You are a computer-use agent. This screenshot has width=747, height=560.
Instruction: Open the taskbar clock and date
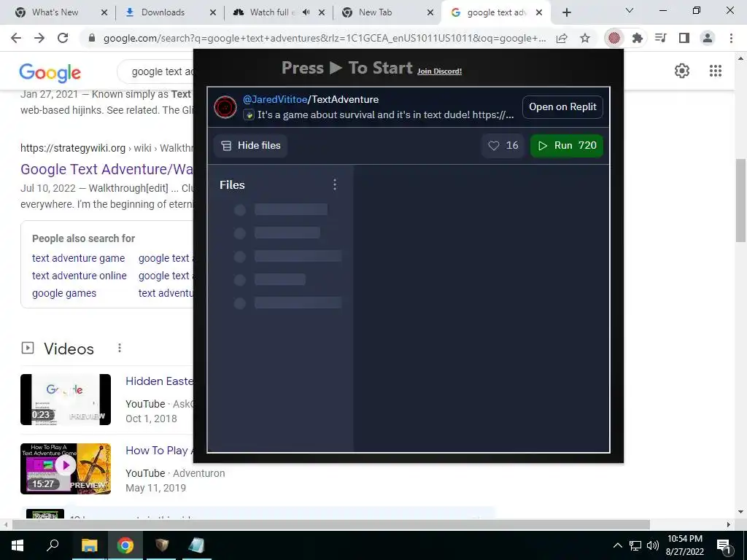tap(684, 545)
